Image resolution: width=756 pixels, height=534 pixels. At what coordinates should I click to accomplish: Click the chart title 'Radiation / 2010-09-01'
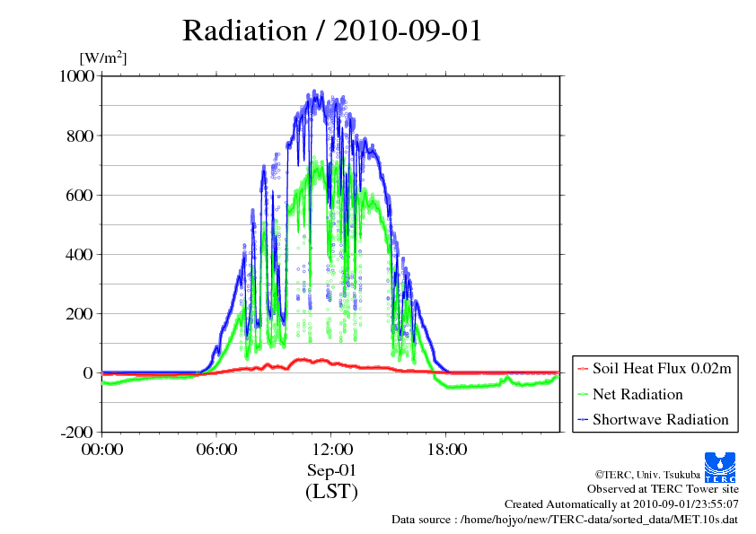331,31
